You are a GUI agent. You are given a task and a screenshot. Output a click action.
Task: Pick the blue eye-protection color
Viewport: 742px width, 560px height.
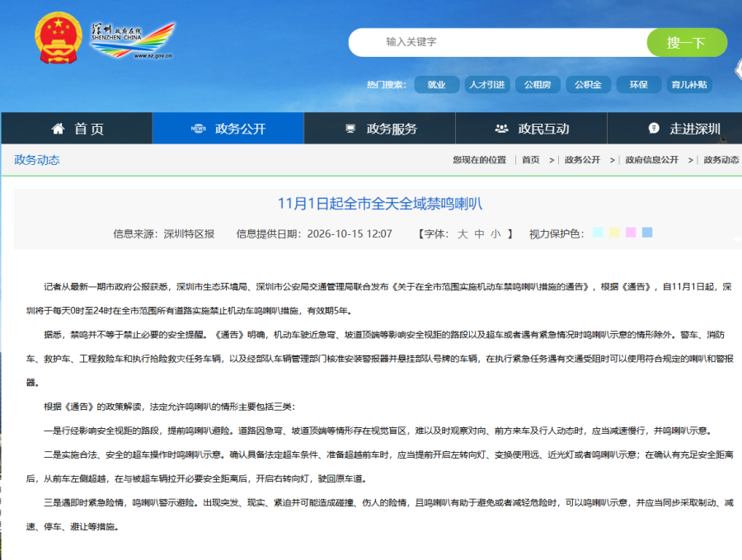(x=647, y=233)
